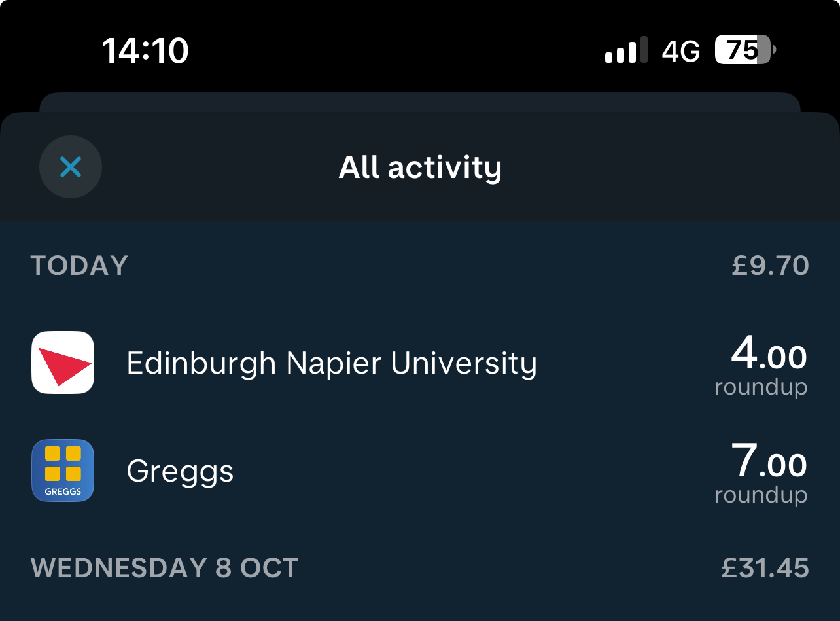This screenshot has width=840, height=621.
Task: Tap the roundup label under 7.00
Action: tap(761, 495)
